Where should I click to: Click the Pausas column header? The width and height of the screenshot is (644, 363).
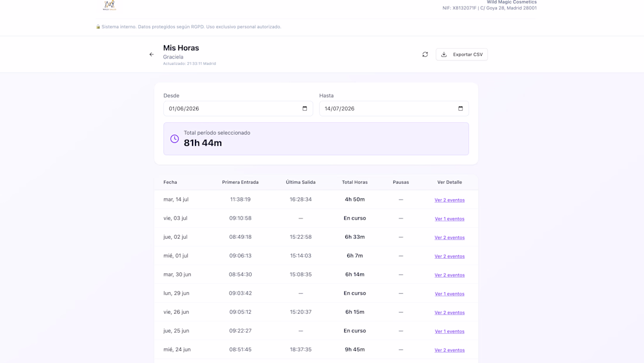click(401, 182)
